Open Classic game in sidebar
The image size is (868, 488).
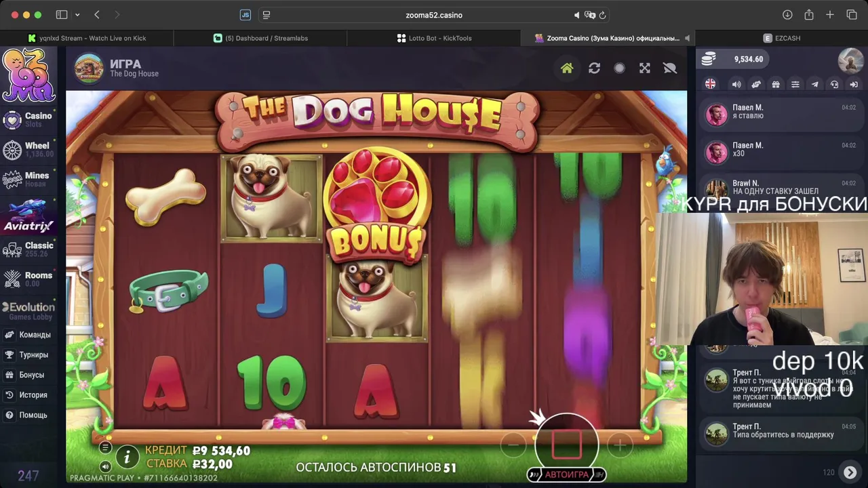click(28, 249)
